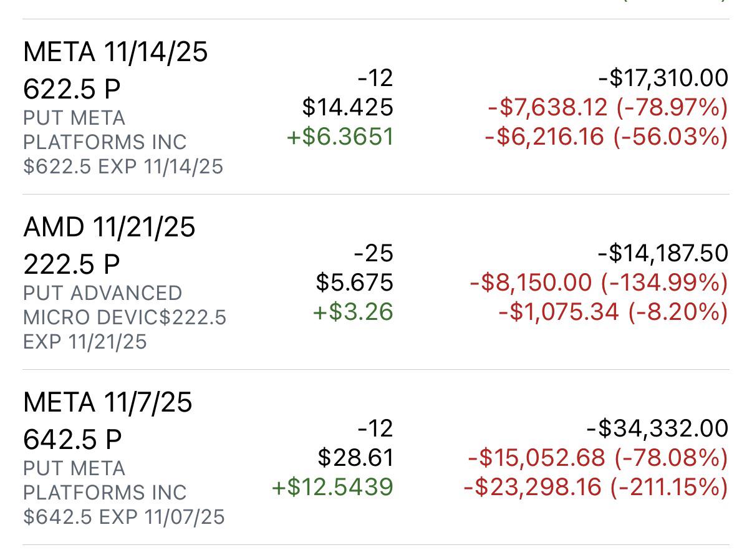Select the +$6.3651 price change value
Image resolution: width=752 pixels, height=560 pixels.
(340, 137)
